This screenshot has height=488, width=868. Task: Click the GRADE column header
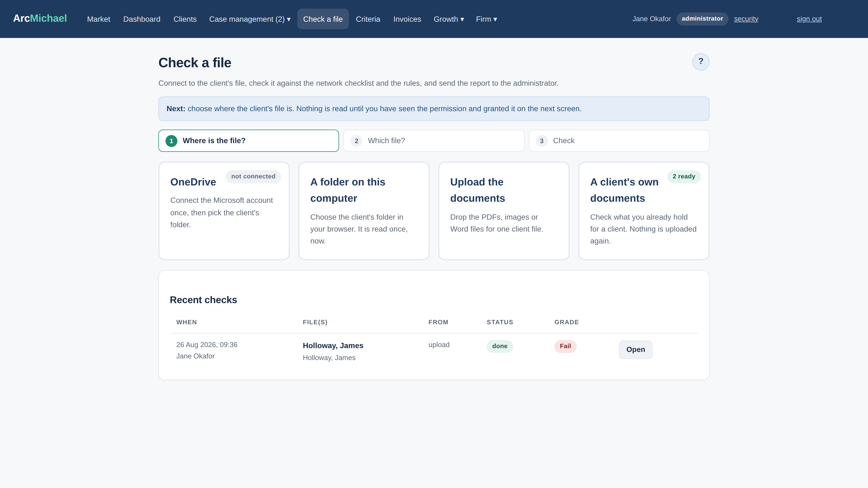[566, 322]
